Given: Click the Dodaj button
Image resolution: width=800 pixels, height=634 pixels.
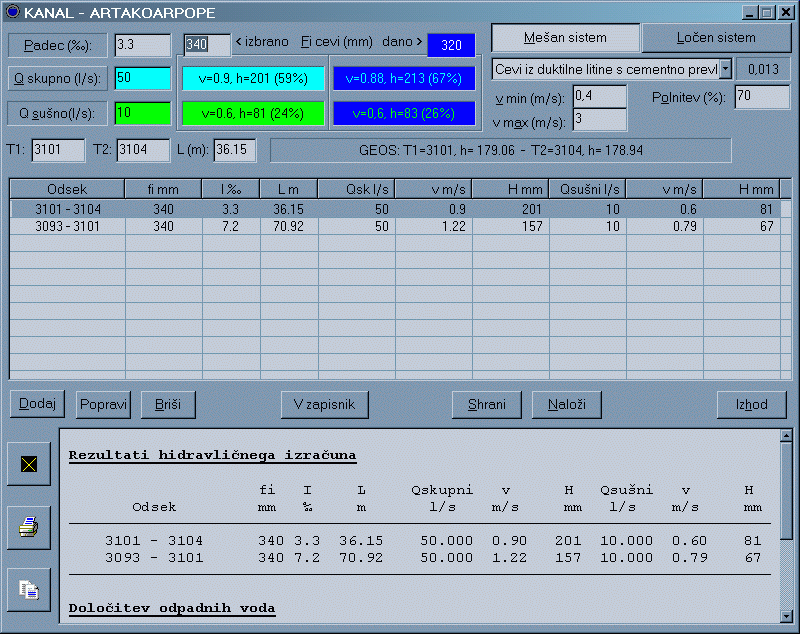Looking at the screenshot, I should (x=37, y=404).
